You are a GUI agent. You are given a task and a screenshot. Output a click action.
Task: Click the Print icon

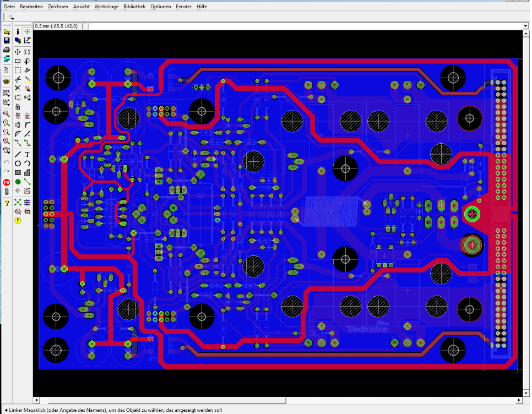(7, 50)
